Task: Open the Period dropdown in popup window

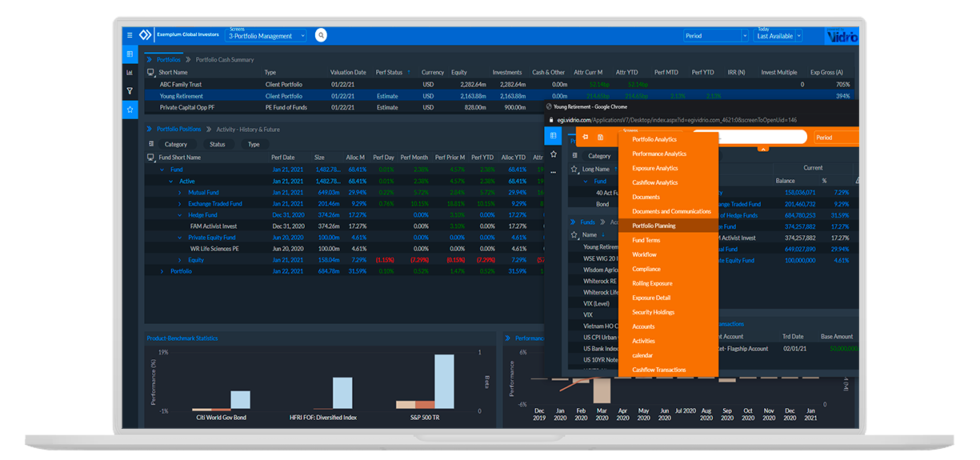Action: [x=836, y=138]
